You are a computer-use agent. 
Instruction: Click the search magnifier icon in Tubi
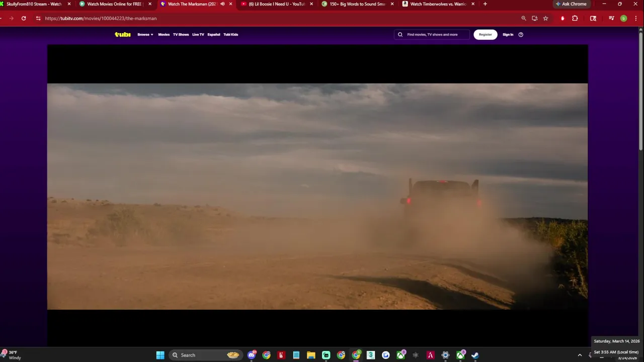point(400,35)
